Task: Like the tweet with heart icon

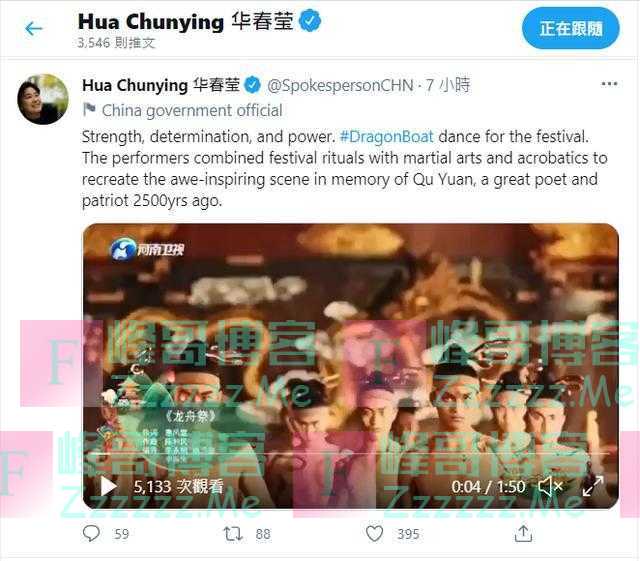Action: [x=374, y=534]
